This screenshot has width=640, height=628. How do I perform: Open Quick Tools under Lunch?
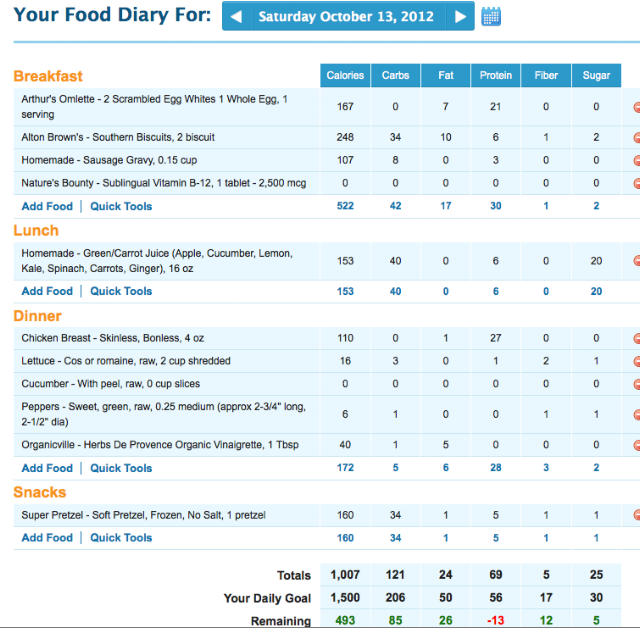tap(121, 291)
